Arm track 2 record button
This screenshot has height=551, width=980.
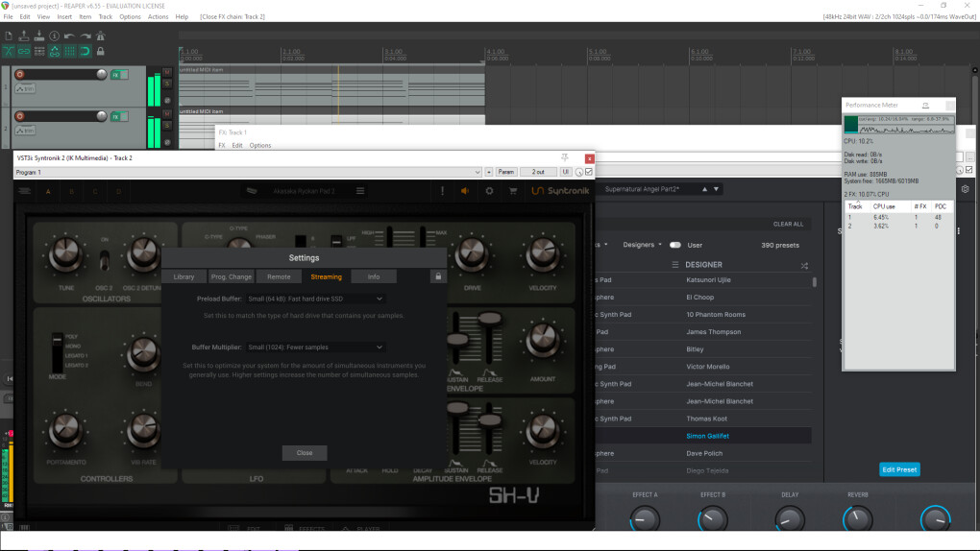pos(20,116)
